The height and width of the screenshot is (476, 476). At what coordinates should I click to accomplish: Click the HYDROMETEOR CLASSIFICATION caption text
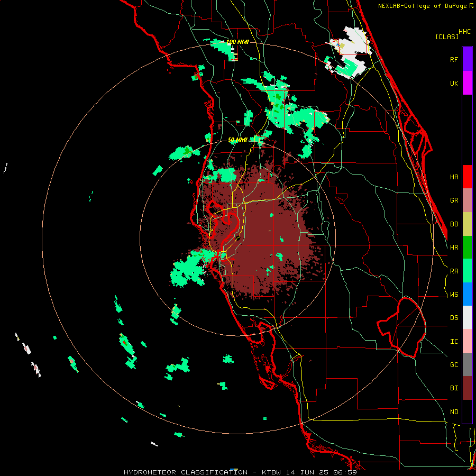[186, 472]
